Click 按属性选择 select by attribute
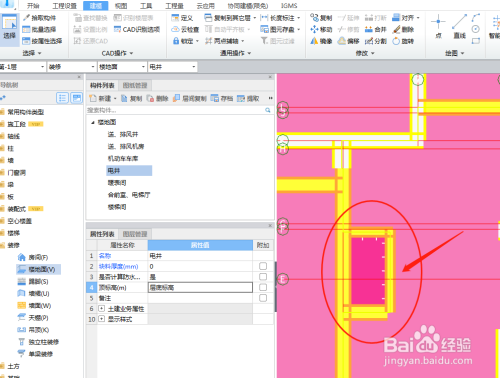Viewport: 500px width, 378px height. click(42, 41)
